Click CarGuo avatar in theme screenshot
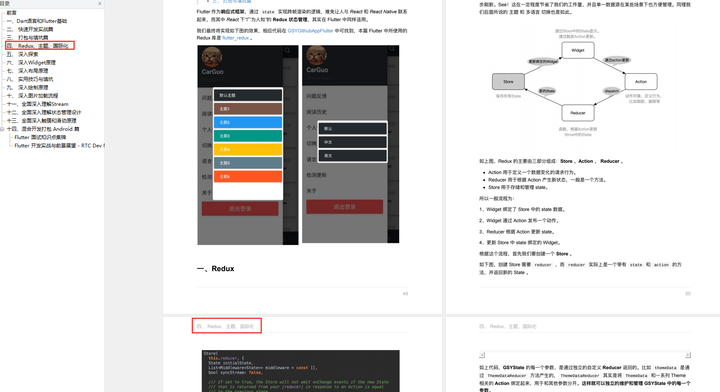Viewport: 720px width, 392px height. pos(212,57)
